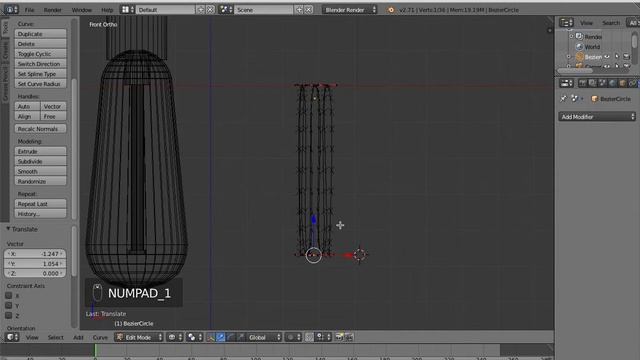Screen dimensions: 640x360
Task: Open the Help menu
Action: [x=107, y=10]
